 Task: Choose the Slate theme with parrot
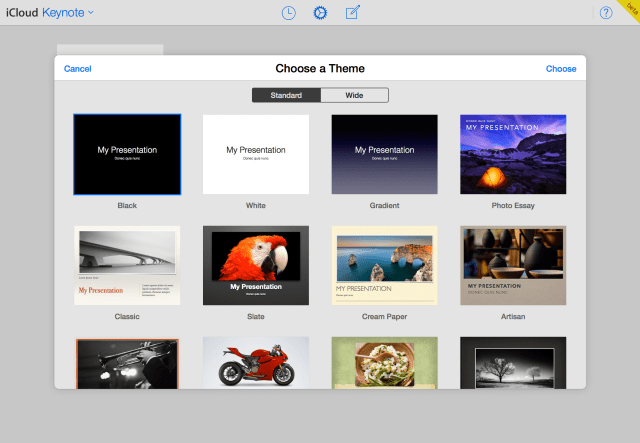pyautogui.click(x=256, y=265)
